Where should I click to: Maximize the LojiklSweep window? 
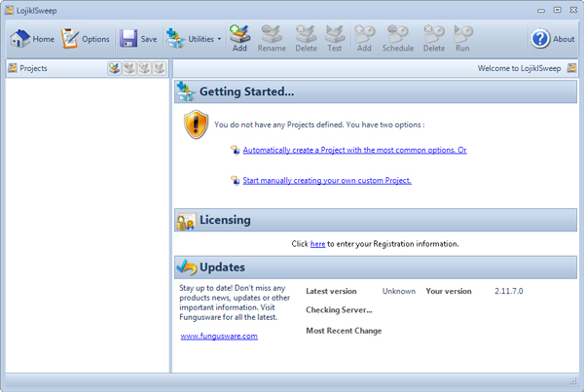pyautogui.click(x=557, y=10)
